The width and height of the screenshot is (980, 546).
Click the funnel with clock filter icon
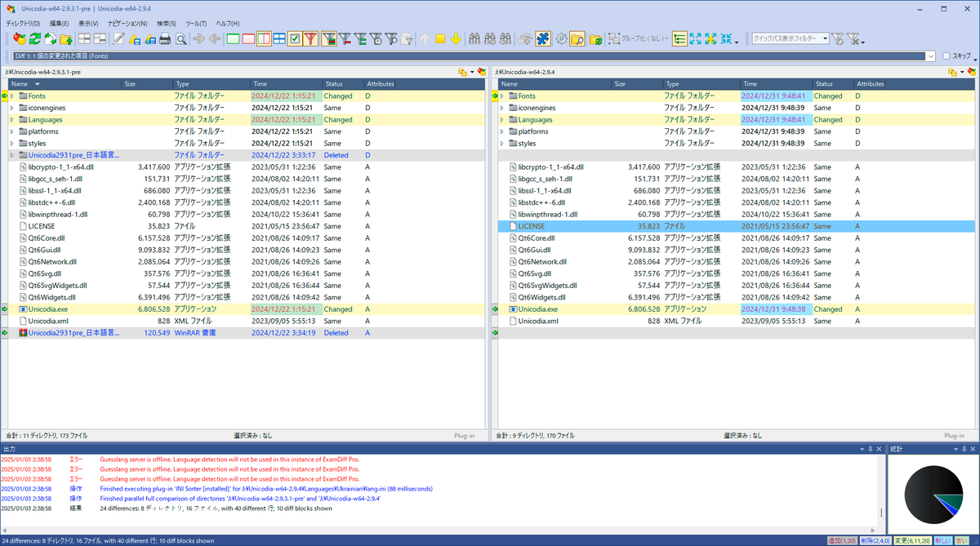[x=376, y=38]
